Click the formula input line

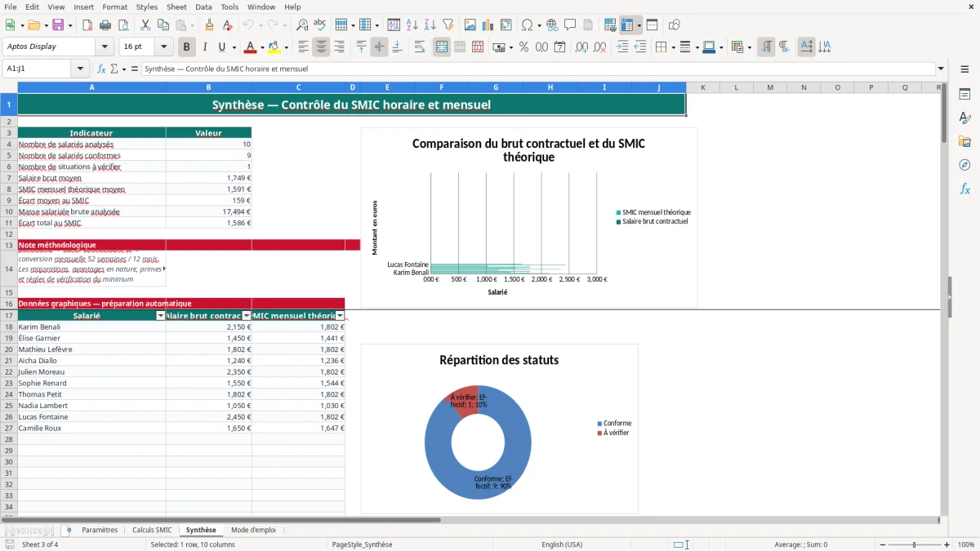(x=538, y=69)
